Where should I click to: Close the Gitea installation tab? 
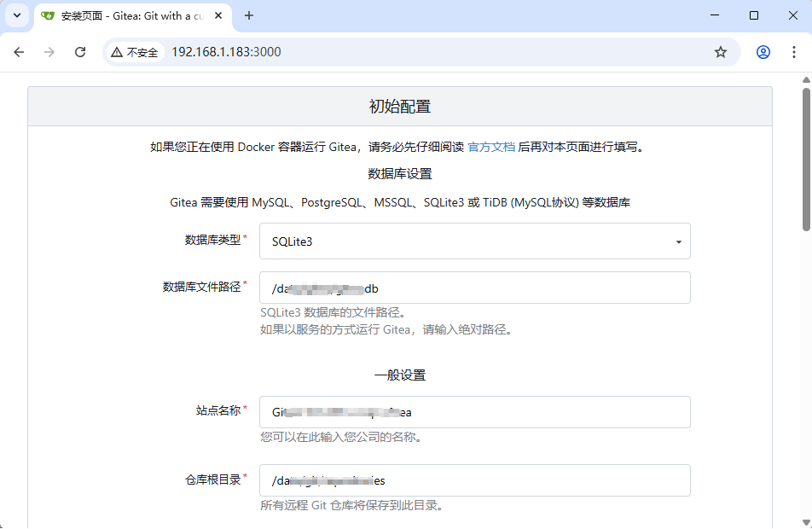218,16
